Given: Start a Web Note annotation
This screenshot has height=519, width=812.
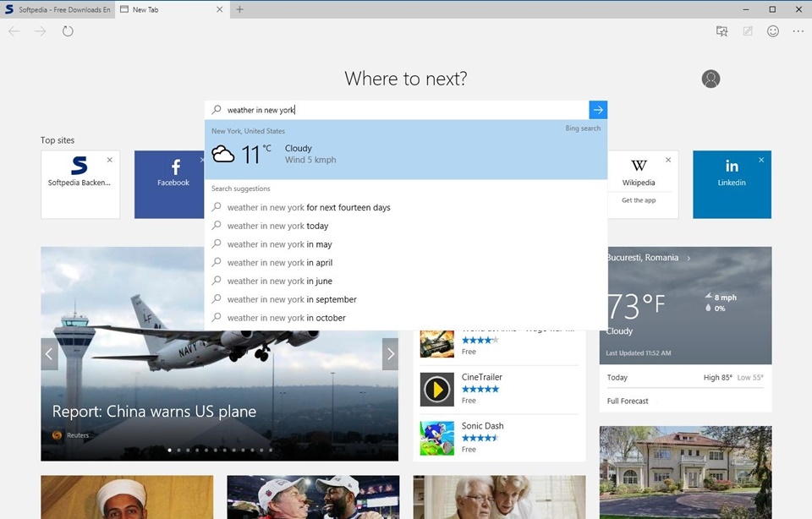Looking at the screenshot, I should [747, 30].
